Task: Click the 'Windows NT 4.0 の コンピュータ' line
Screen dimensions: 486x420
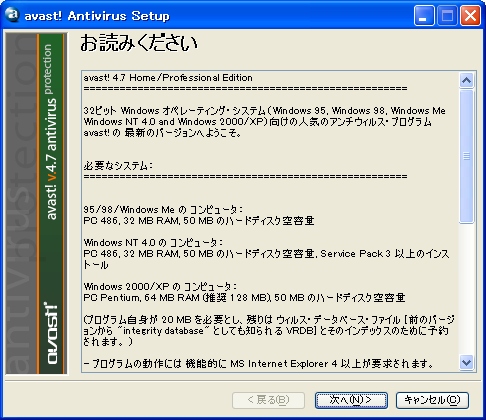Action: pos(153,242)
